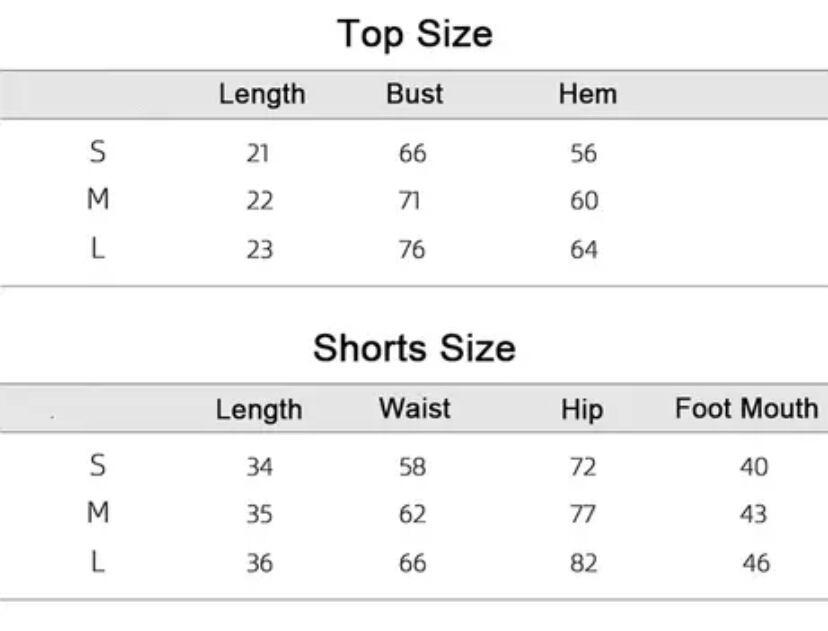Click the Shorts Size heading
The height and width of the screenshot is (631, 828).
pyautogui.click(x=414, y=348)
